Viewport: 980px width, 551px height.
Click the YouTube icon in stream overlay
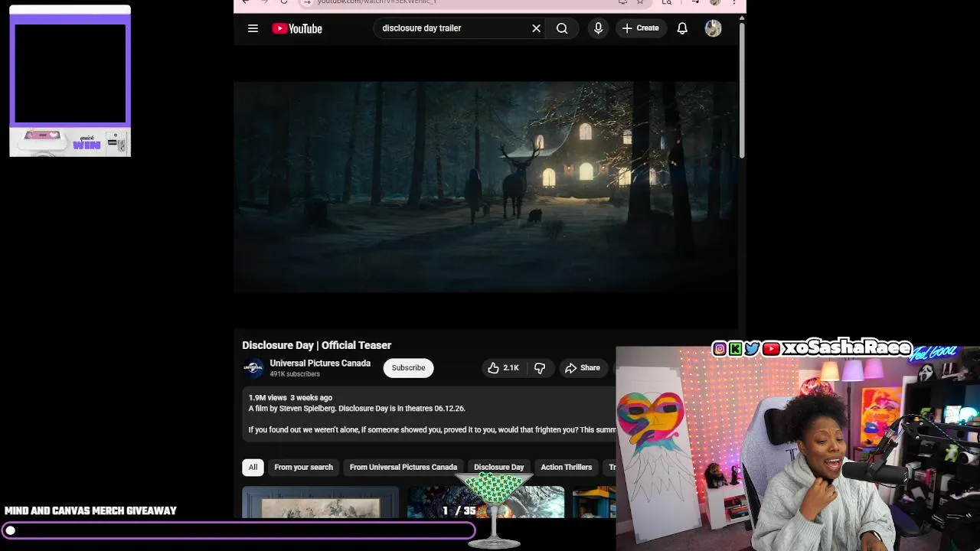pyautogui.click(x=771, y=349)
